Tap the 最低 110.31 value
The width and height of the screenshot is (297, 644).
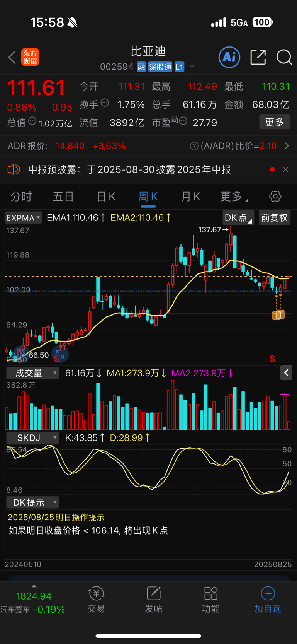(276, 86)
